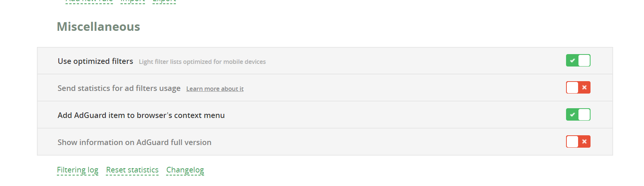Image resolution: width=644 pixels, height=186 pixels.
Task: Click the Miscellaneous section heading
Action: tap(98, 27)
